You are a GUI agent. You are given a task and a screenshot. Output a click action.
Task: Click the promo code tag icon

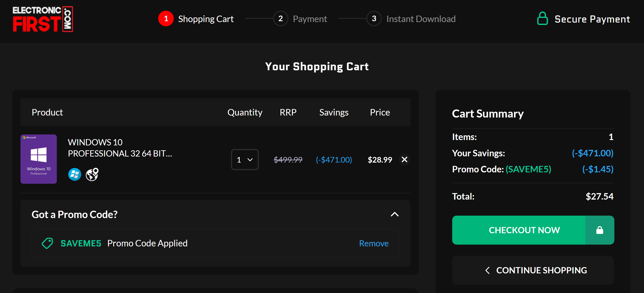click(47, 243)
